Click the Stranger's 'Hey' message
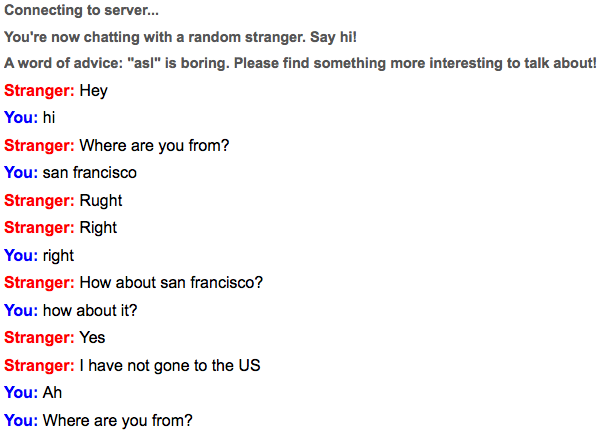Viewport: 602px width, 436px height. pos(93,90)
